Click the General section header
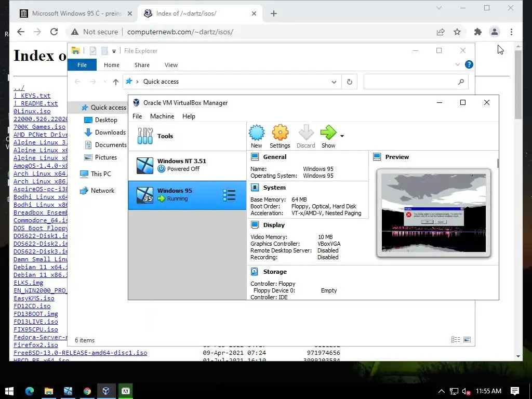Screen dimensions: 532x399 [274, 157]
